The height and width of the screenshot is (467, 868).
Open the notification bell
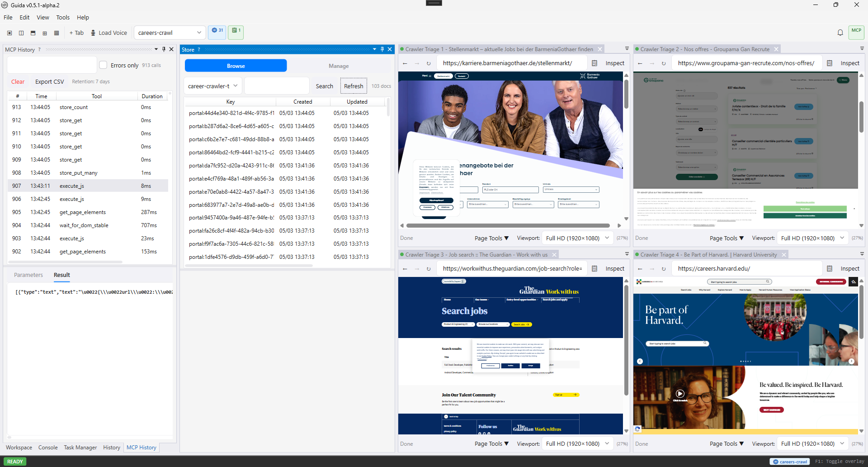click(840, 33)
